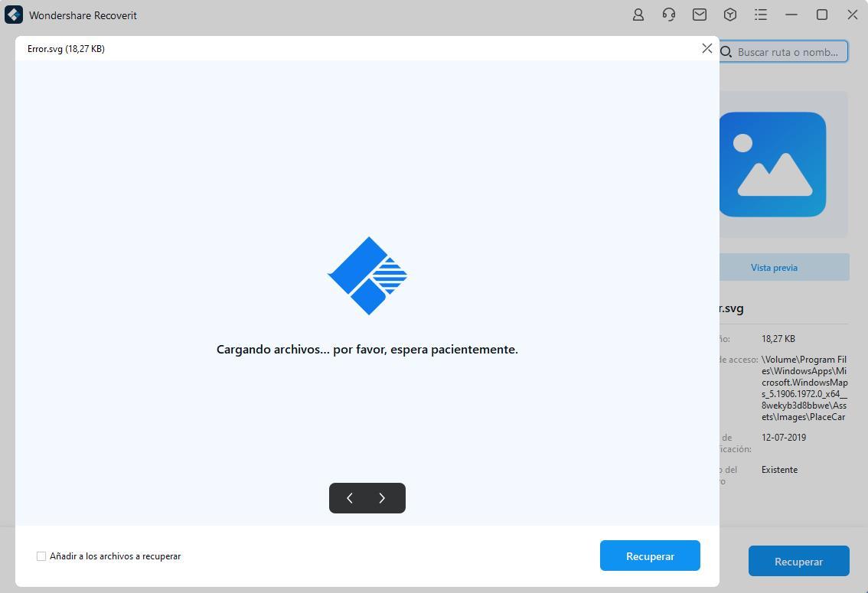The width and height of the screenshot is (868, 593).
Task: Click the Recuperar button in main window
Action: 798,561
